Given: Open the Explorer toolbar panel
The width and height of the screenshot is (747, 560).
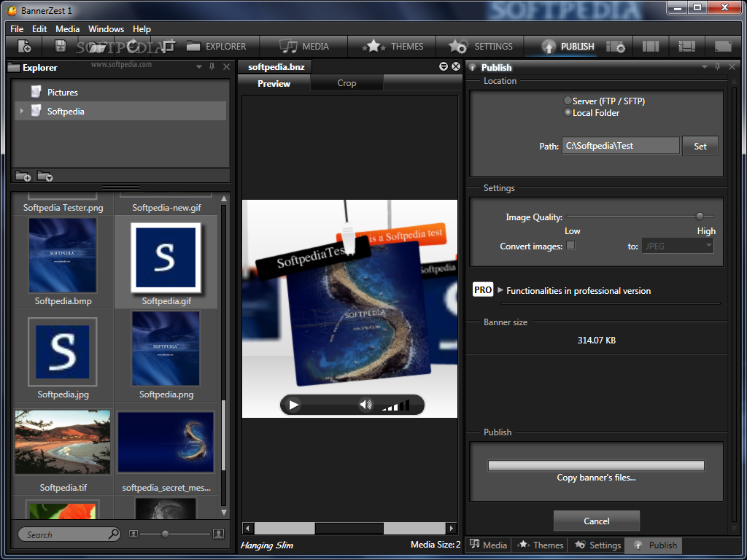Looking at the screenshot, I should point(216,47).
